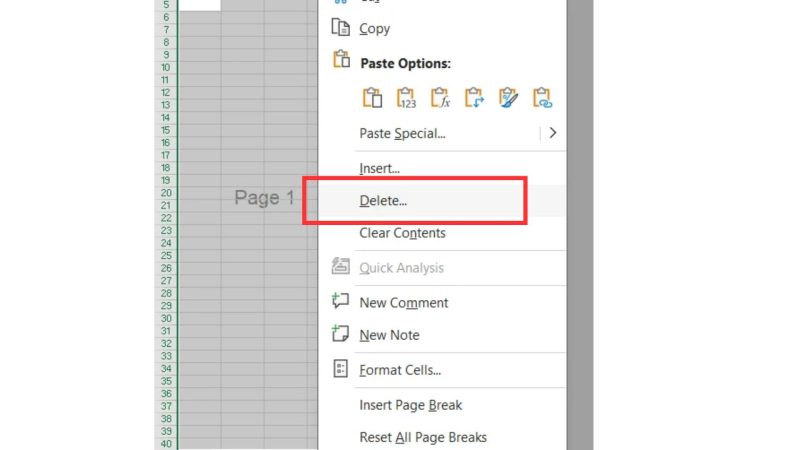
Task: Select row header 6
Action: click(166, 17)
